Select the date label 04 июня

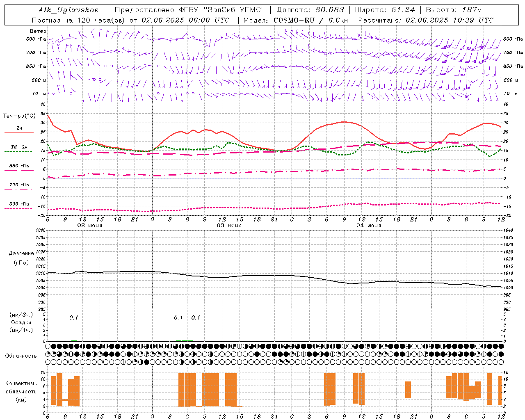coord(369,226)
